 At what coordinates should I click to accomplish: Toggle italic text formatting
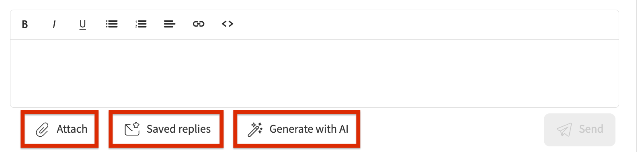coord(54,24)
